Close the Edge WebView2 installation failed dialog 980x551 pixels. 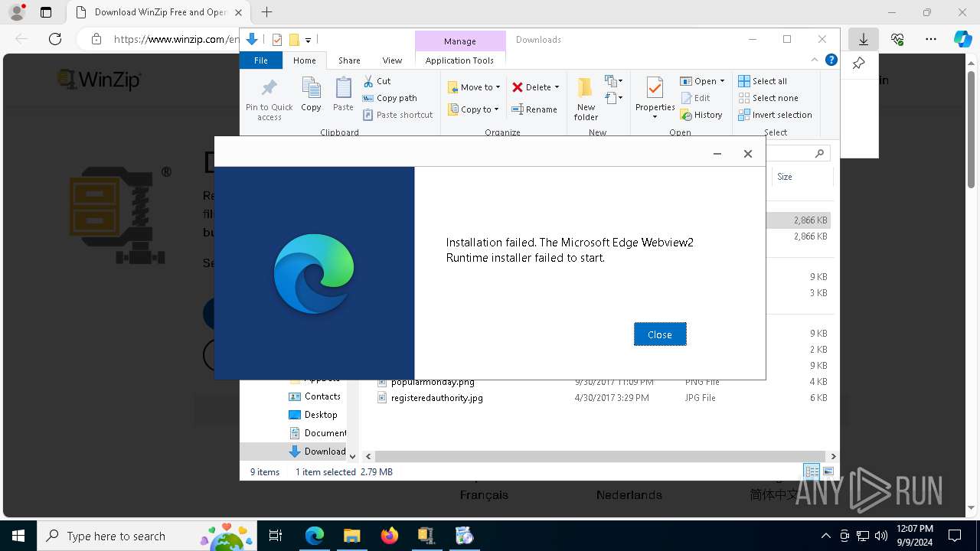[x=659, y=334]
